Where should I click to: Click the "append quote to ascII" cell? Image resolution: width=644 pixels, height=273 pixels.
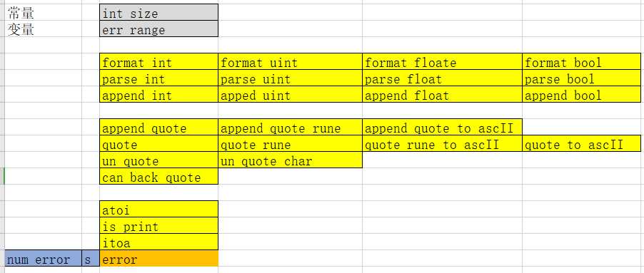(x=442, y=127)
